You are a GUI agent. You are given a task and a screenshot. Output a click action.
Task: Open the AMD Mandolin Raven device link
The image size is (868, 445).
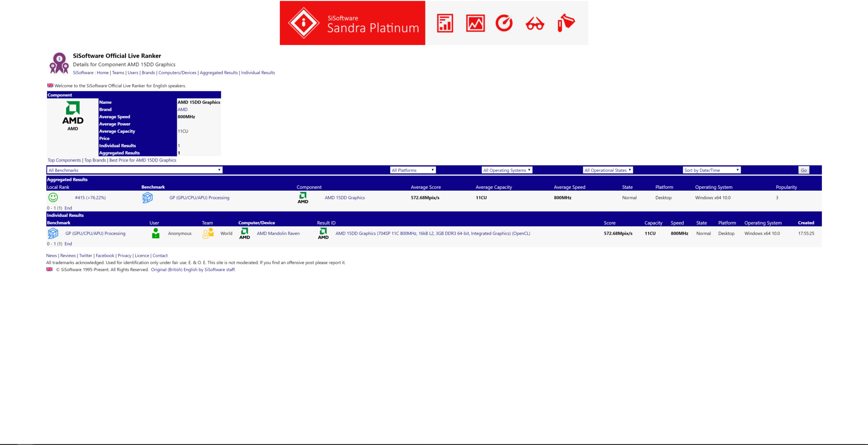278,234
